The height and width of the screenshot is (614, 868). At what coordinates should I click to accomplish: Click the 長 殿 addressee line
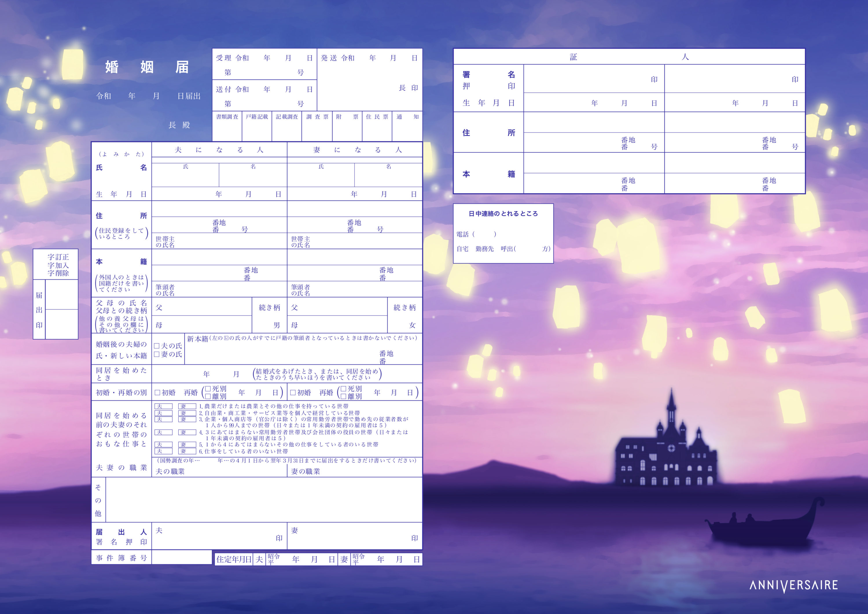pyautogui.click(x=179, y=125)
